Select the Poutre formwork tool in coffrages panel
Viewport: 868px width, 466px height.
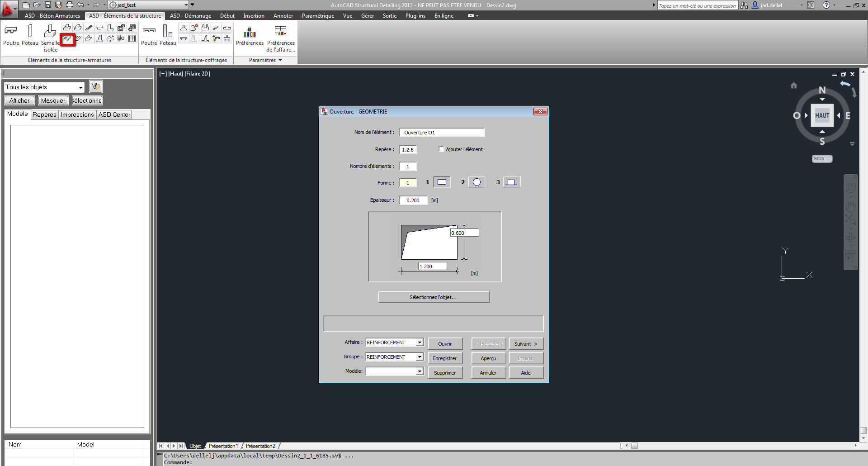(149, 35)
